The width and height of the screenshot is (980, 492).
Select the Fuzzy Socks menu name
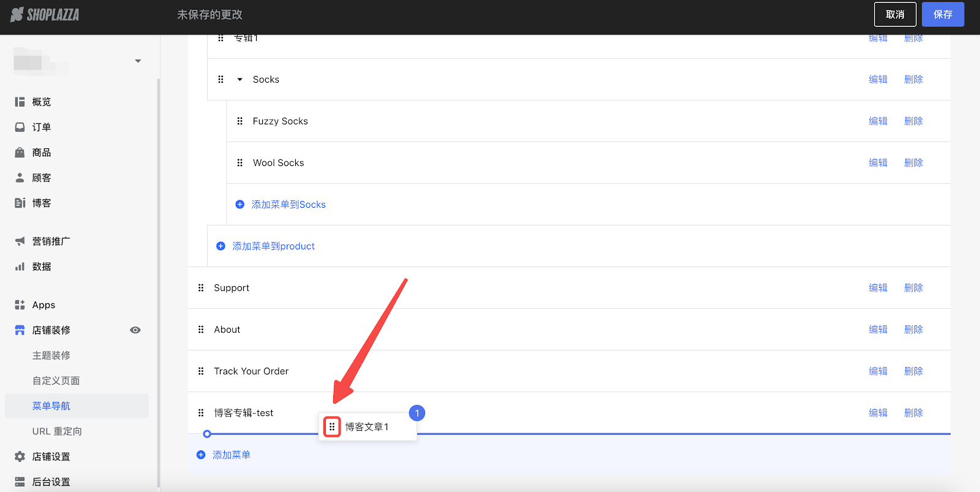pyautogui.click(x=281, y=121)
